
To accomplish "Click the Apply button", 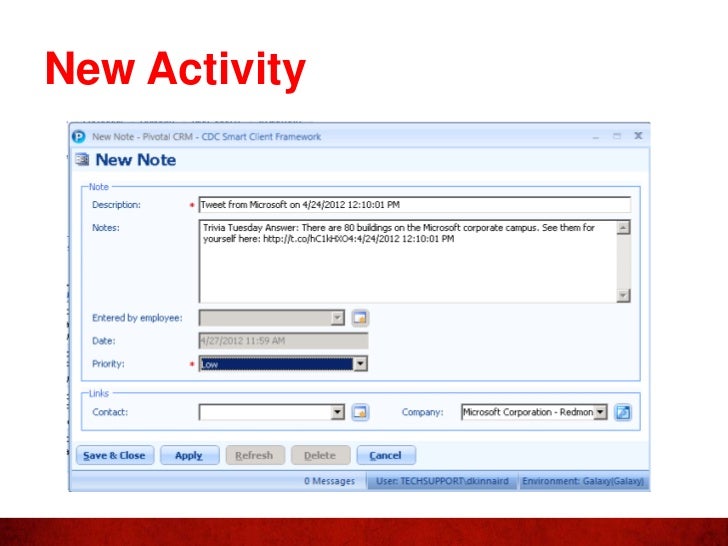I will click(189, 455).
